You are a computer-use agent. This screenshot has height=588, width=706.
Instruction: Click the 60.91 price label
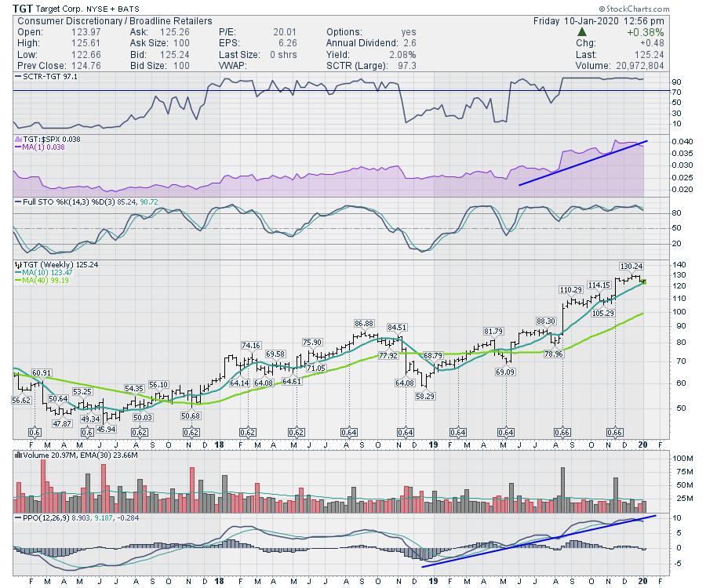point(42,373)
